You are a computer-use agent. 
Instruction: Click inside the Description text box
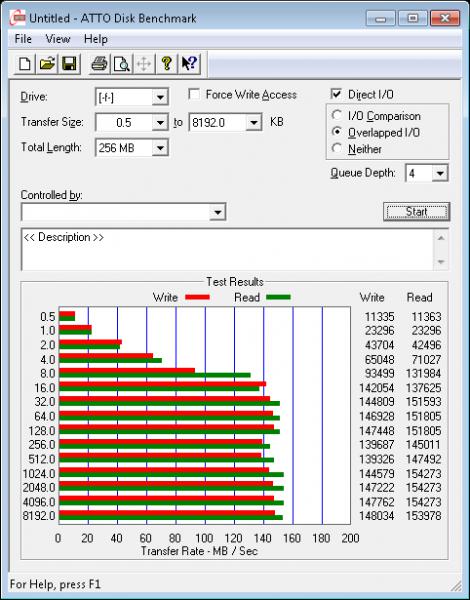[228, 249]
